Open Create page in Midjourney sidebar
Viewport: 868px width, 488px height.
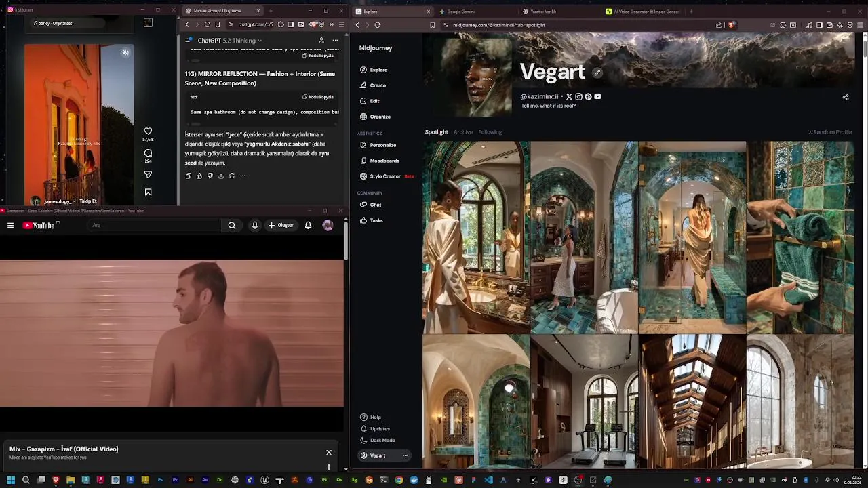click(373, 85)
